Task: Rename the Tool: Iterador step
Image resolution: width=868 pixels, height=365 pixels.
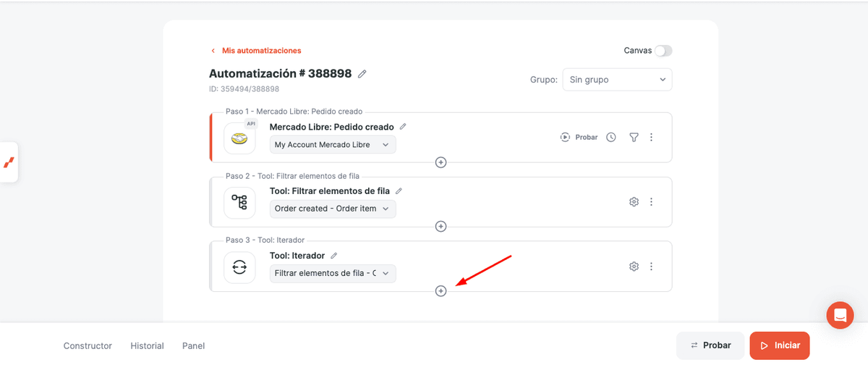Action: 334,256
